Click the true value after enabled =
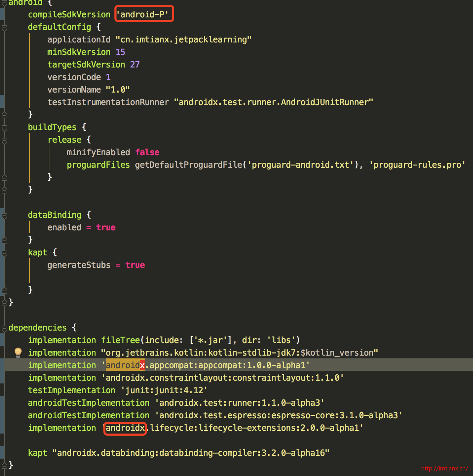Image resolution: width=473 pixels, height=476 pixels. (x=106, y=227)
